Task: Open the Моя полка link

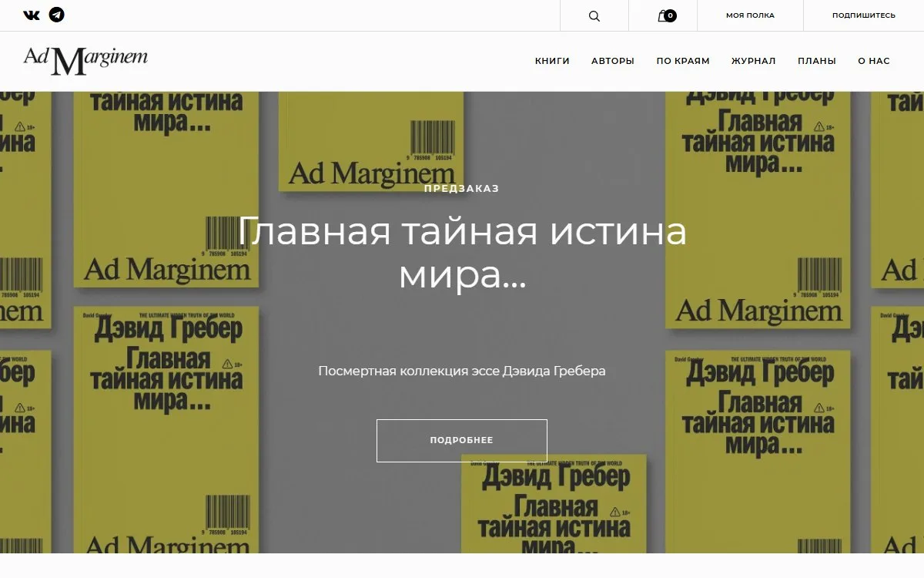Action: [750, 15]
